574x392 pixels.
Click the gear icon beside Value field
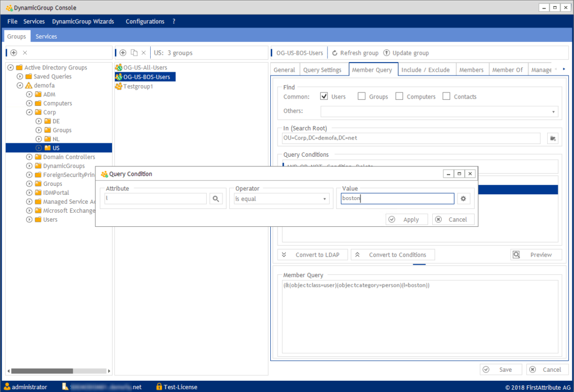(463, 199)
